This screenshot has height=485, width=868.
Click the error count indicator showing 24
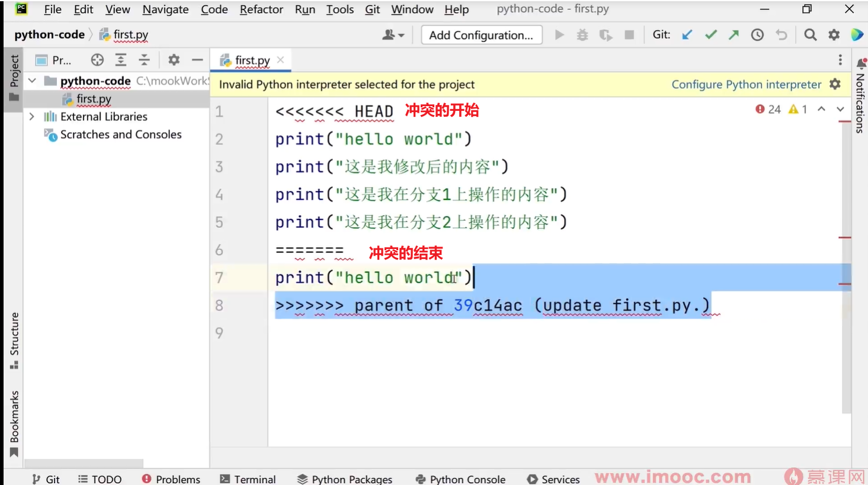768,109
